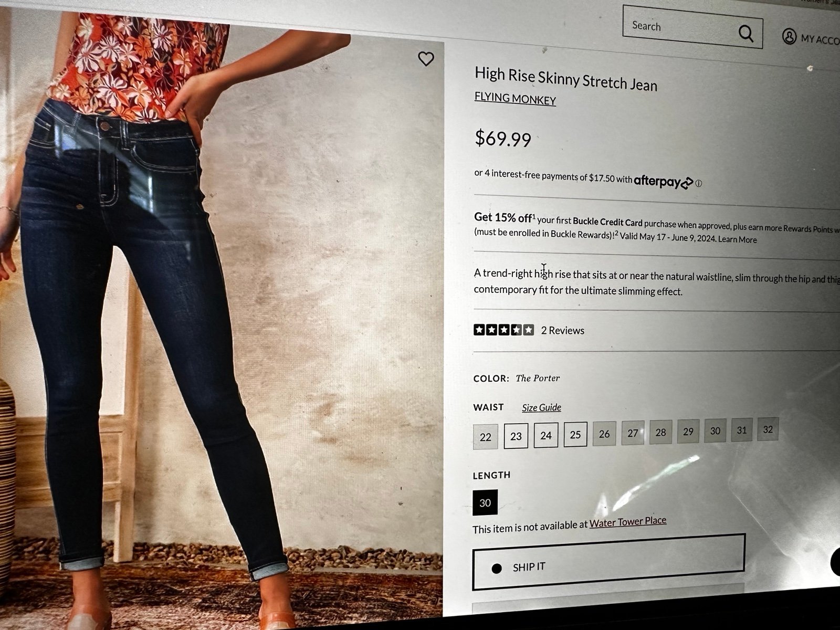840x630 pixels.
Task: Select length 30 option
Action: point(485,503)
